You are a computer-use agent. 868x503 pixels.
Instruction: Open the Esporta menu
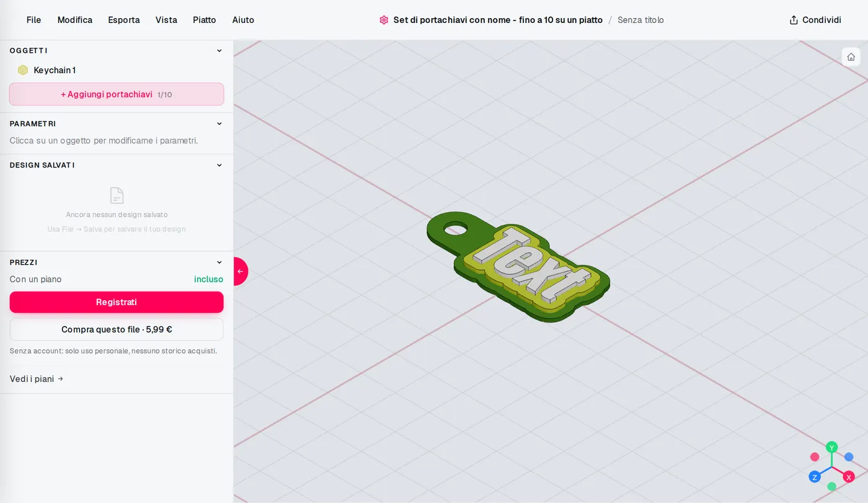point(124,20)
